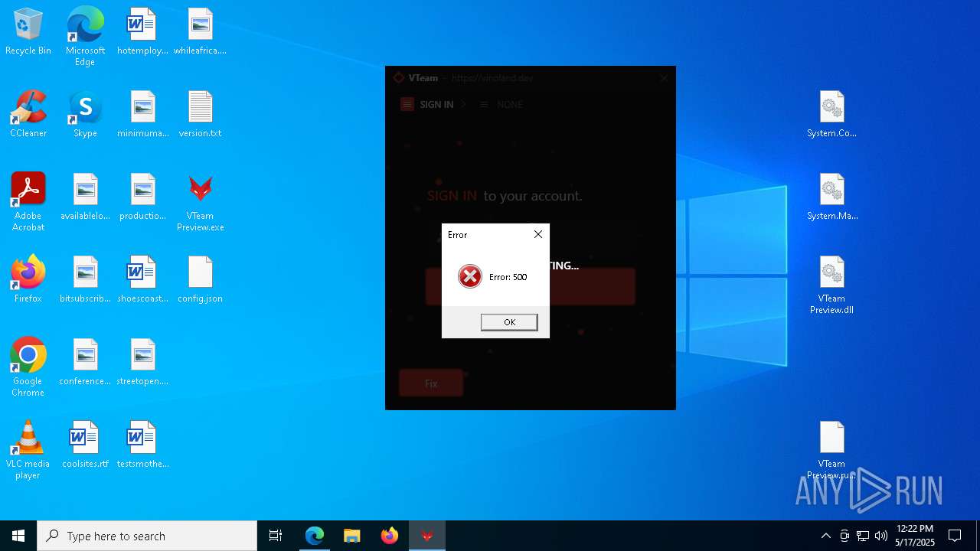Select productio image file icon
This screenshot has height=551, width=980.
(x=142, y=197)
